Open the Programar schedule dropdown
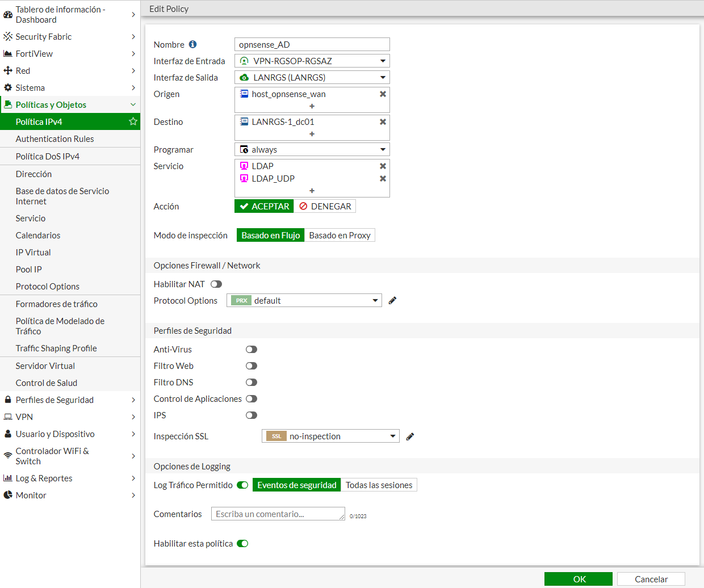Viewport: 704px width, 588px height. 312,149
